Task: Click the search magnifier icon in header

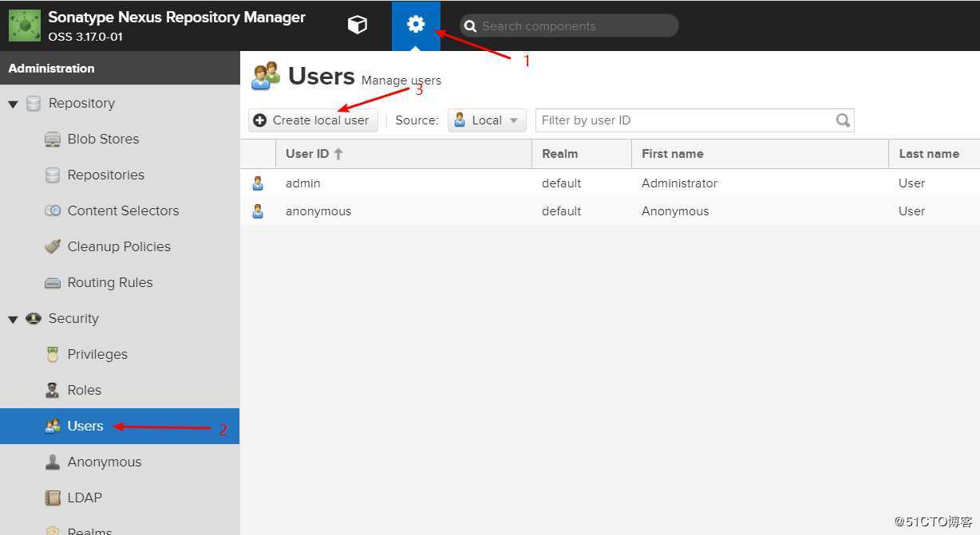Action: click(x=471, y=26)
